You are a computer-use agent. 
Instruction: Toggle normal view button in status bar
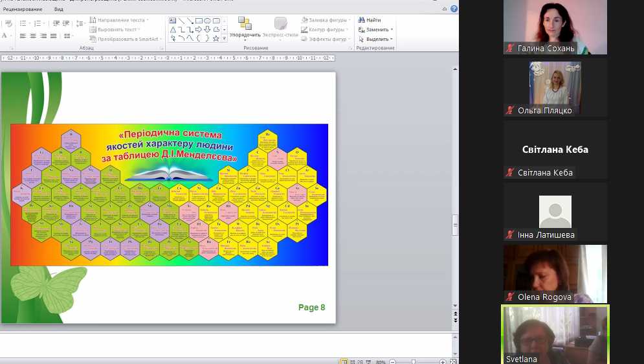click(x=344, y=361)
